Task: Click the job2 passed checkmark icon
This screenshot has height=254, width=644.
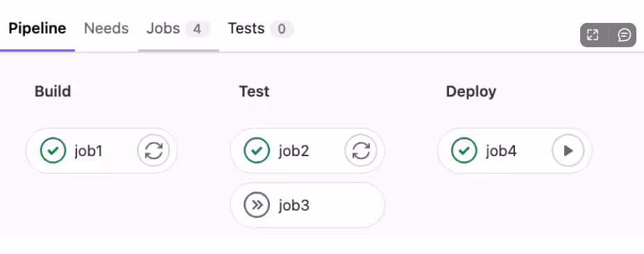Action: pos(257,151)
